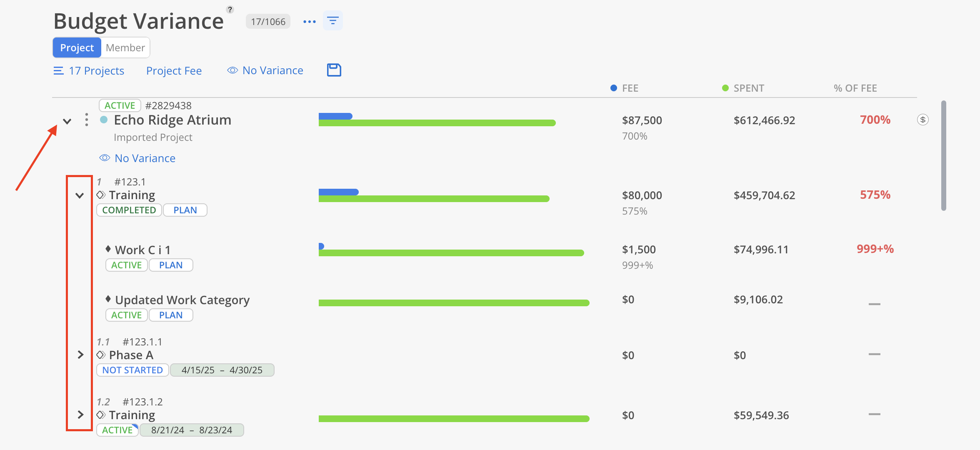Open Echo Ridge Atrium vertical dots menu

86,120
